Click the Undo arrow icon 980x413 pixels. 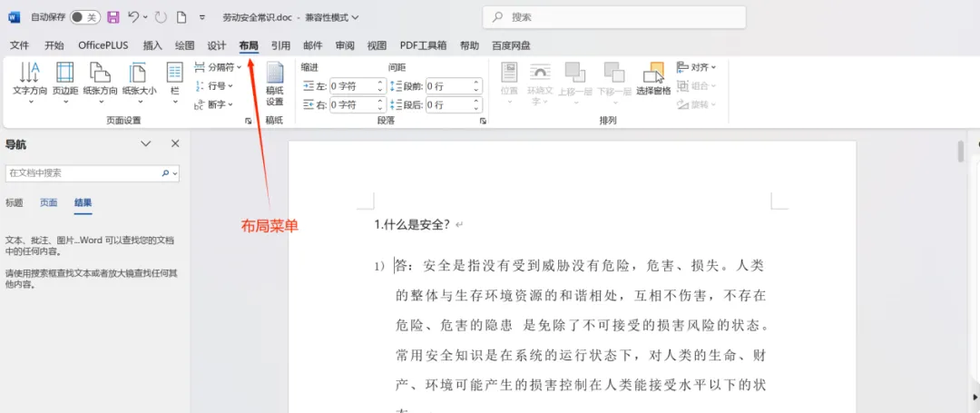[132, 17]
